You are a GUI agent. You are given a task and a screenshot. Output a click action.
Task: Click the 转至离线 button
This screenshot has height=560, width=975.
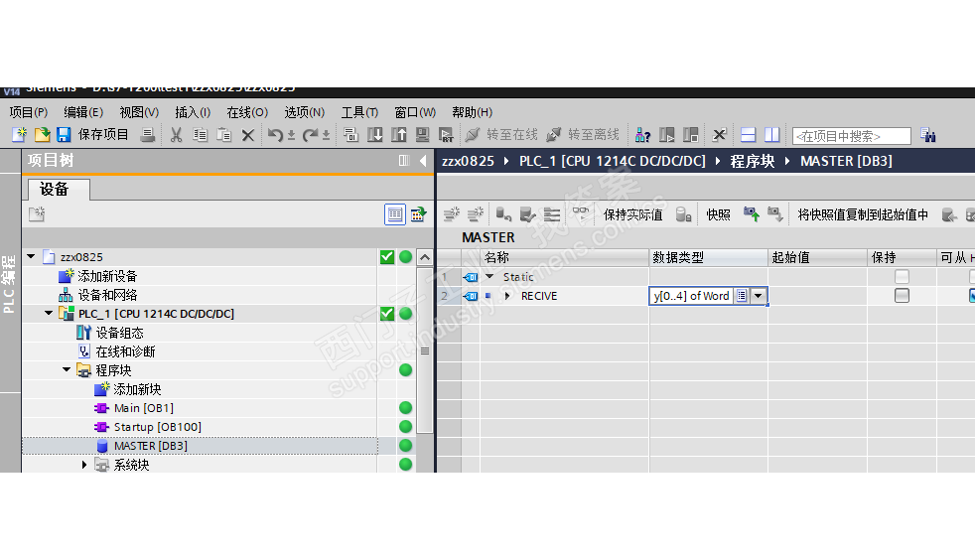tap(583, 135)
